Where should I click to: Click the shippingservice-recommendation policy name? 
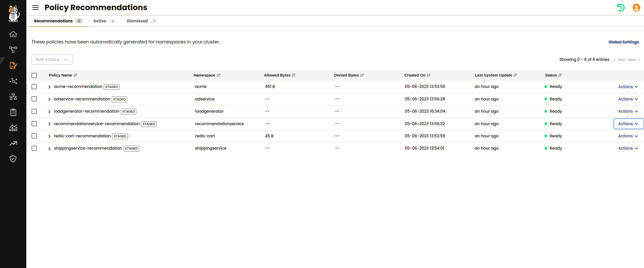coord(88,148)
